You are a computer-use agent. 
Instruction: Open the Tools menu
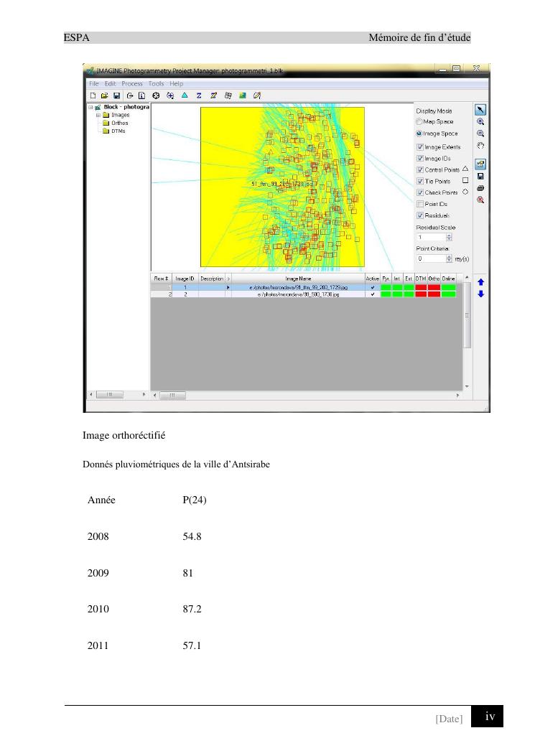tap(156, 84)
